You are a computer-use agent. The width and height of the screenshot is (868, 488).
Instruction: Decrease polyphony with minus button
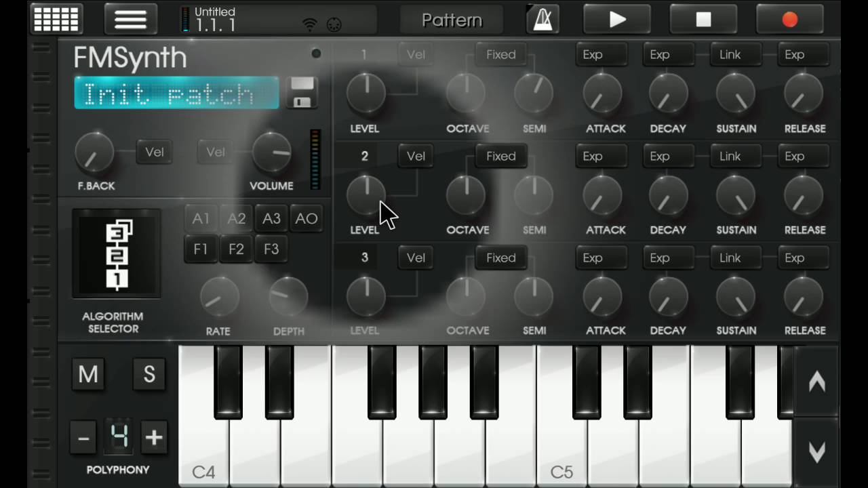83,438
